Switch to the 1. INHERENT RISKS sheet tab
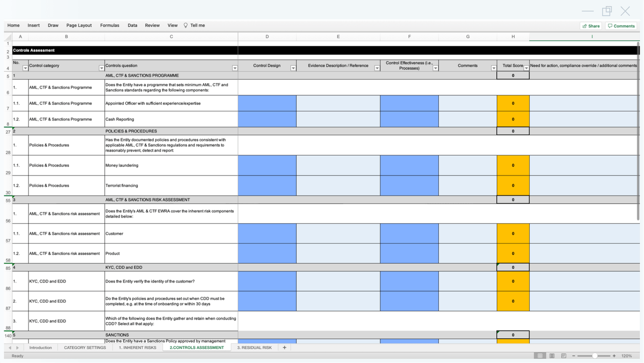The width and height of the screenshot is (644, 363). (x=137, y=348)
